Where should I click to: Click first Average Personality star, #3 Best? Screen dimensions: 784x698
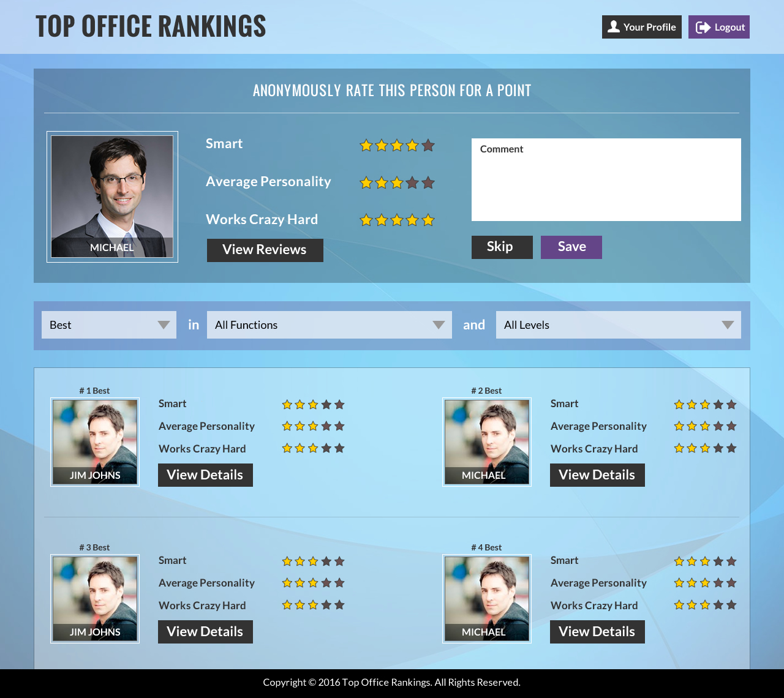(287, 583)
